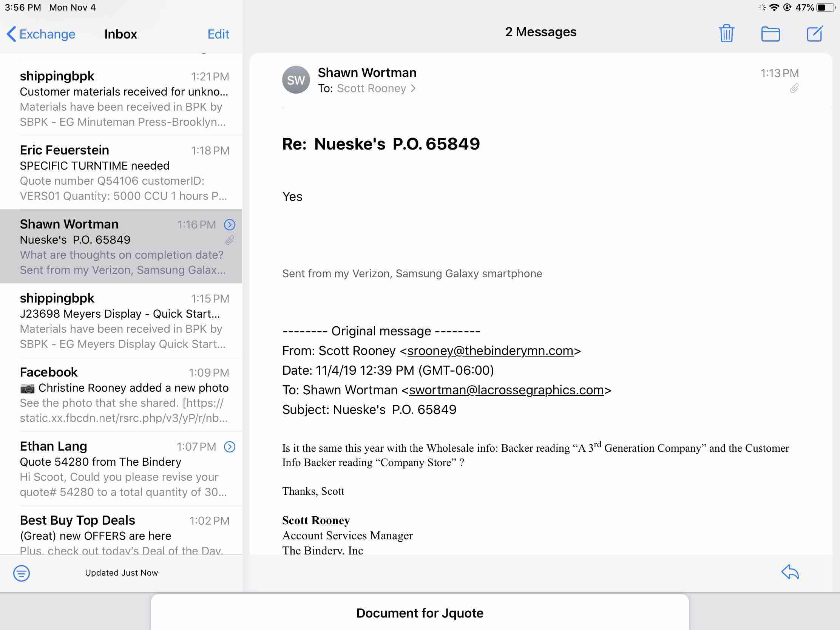840x630 pixels.
Task: Tap the attachment paperclip in the message header
Action: [794, 89]
